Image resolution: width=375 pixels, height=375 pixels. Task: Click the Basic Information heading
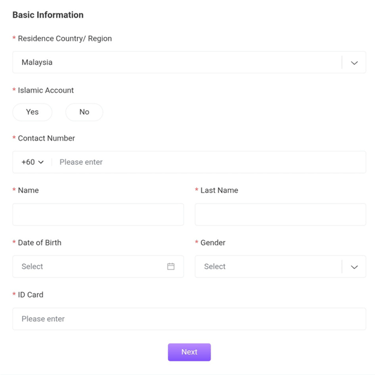click(48, 15)
